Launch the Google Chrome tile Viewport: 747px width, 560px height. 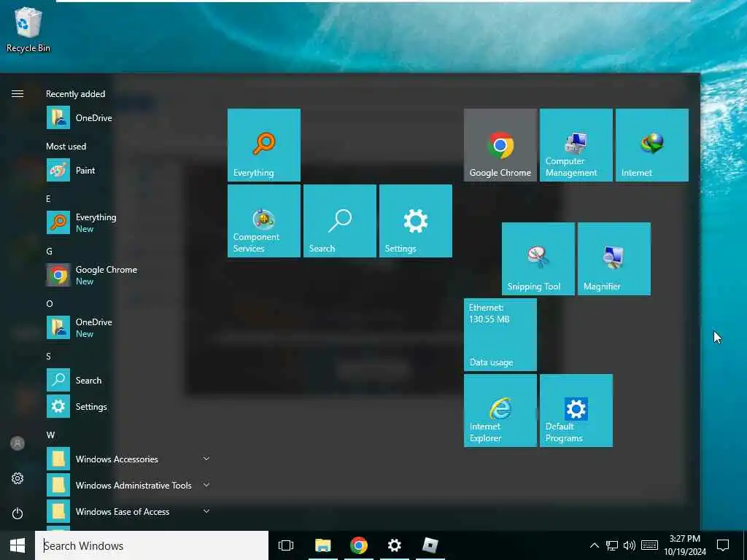point(500,145)
